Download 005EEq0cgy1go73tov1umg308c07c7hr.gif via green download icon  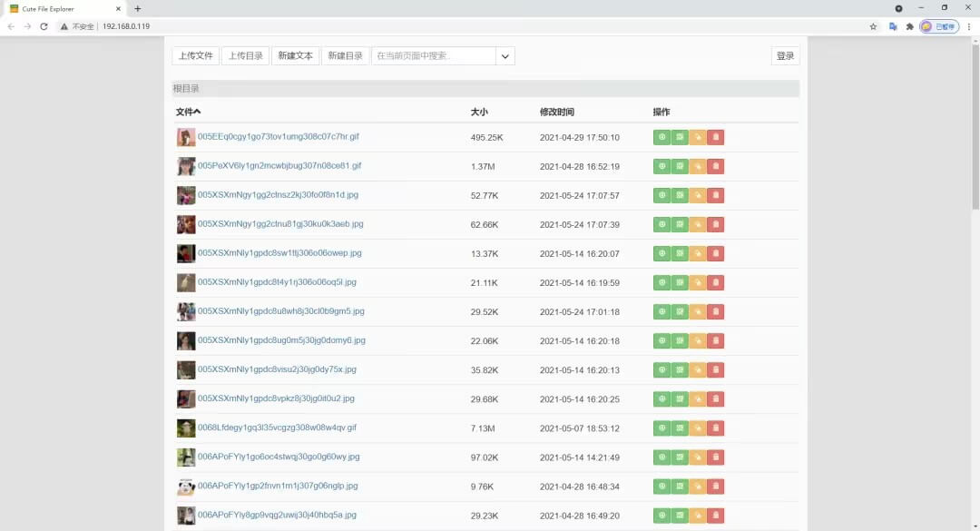(661, 136)
